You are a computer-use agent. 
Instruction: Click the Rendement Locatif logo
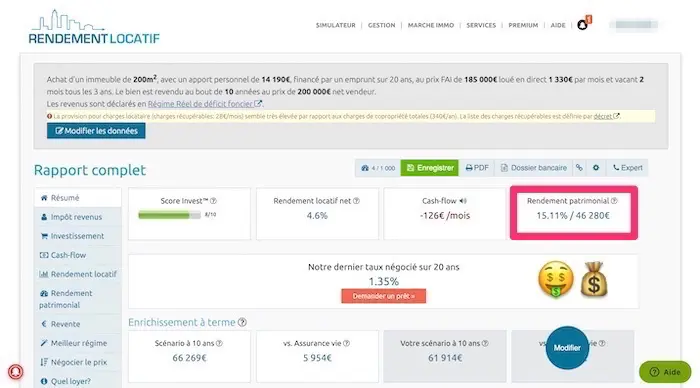(x=94, y=27)
